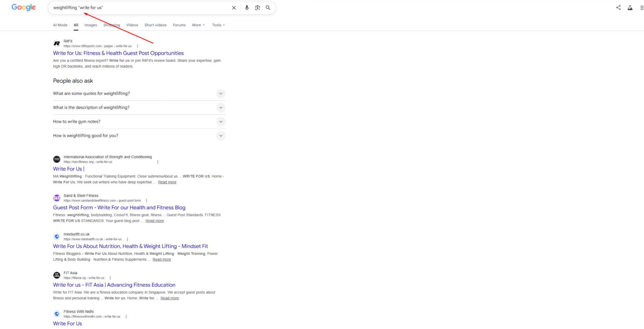The width and height of the screenshot is (644, 329).
Task: Click the sandandsteelfitness.com URL breadcrumb
Action: pos(102,200)
